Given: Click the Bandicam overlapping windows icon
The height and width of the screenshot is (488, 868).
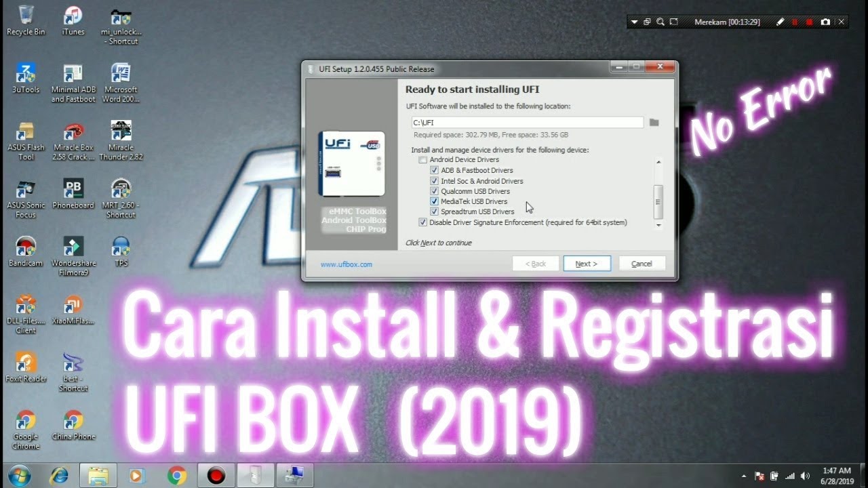Looking at the screenshot, I should coord(647,22).
